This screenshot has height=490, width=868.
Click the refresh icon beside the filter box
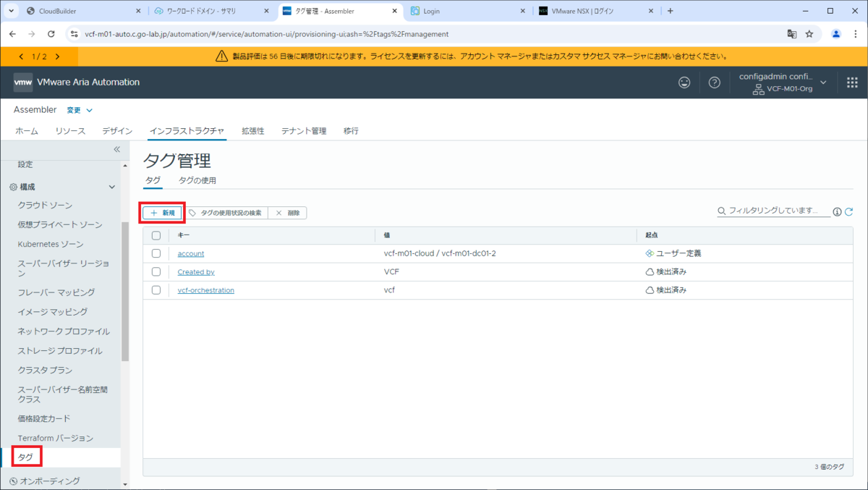(x=848, y=211)
